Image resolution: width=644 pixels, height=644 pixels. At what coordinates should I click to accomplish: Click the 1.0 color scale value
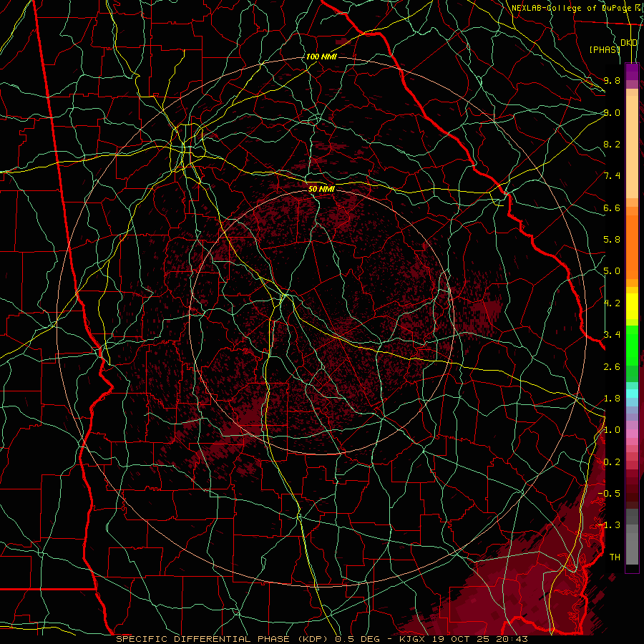point(612,430)
